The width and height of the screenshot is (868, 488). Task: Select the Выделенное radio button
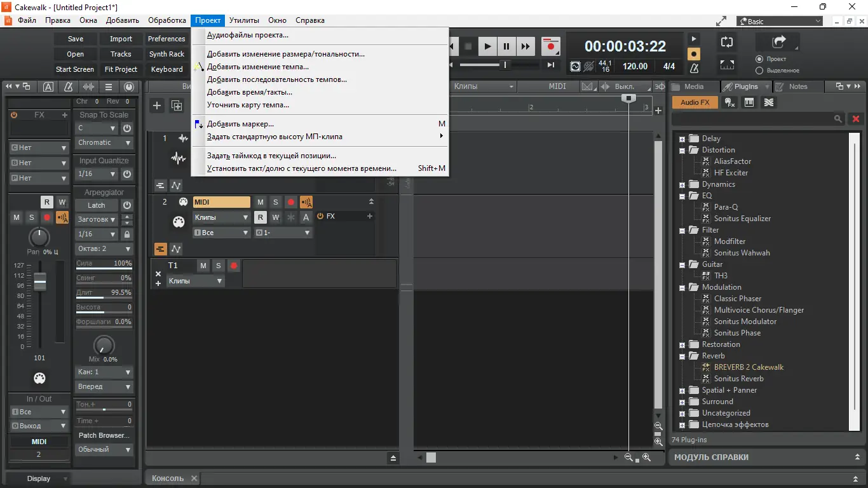tap(759, 71)
